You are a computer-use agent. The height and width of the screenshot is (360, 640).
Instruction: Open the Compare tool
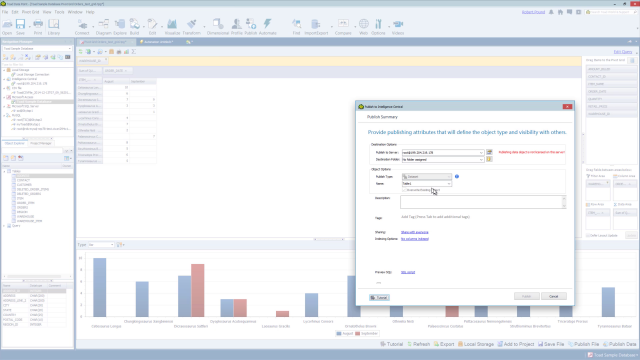pos(343,27)
